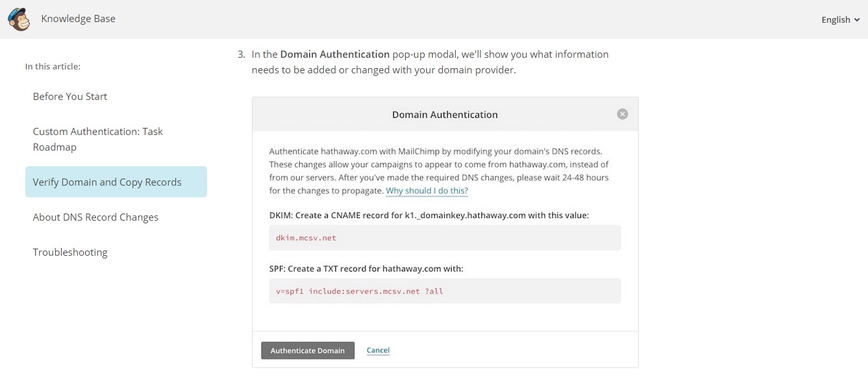Click the Domain Authentication modal title
The image size is (868, 381).
coord(445,114)
